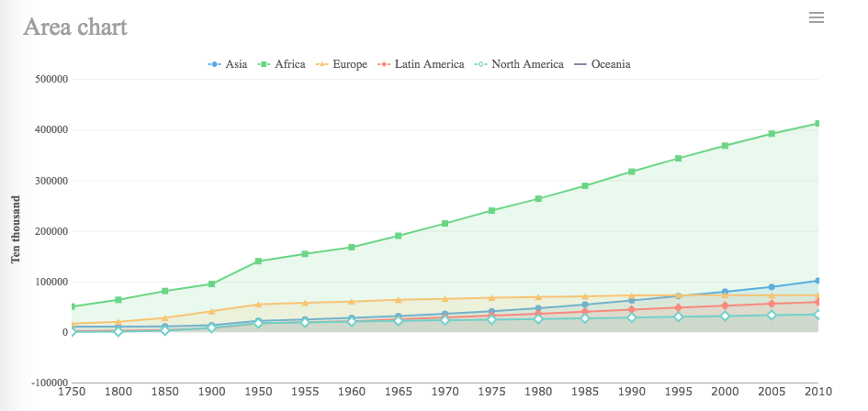The height and width of the screenshot is (411, 868).
Task: Click North America's hollow diamond legend marker
Action: [x=481, y=64]
